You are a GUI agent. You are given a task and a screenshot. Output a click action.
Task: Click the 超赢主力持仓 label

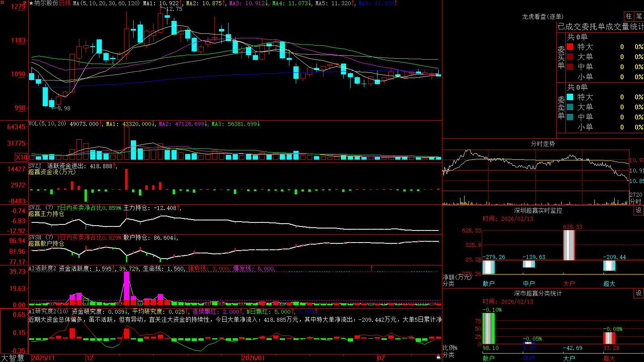pos(46,214)
